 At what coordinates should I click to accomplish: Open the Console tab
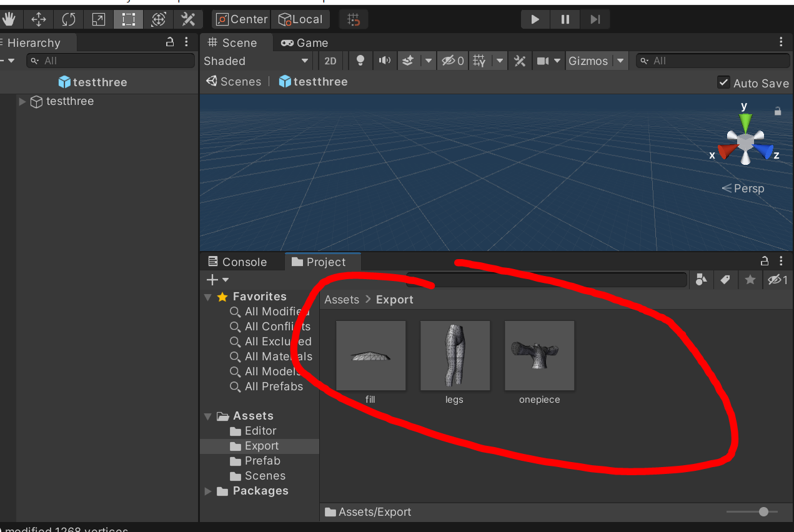coord(237,262)
